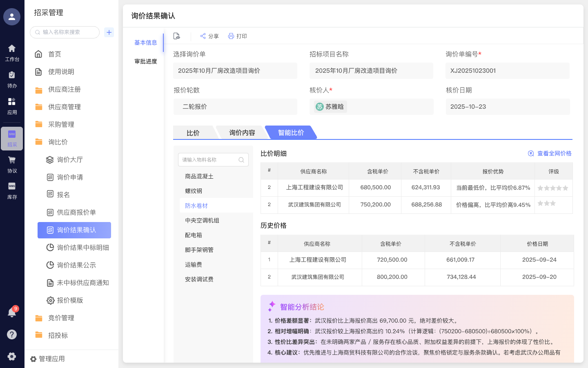Click the 打印 print button

[238, 36]
